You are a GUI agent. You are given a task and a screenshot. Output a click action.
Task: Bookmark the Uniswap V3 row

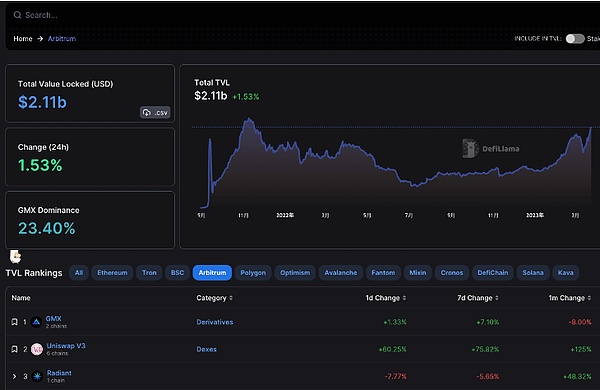click(x=14, y=349)
